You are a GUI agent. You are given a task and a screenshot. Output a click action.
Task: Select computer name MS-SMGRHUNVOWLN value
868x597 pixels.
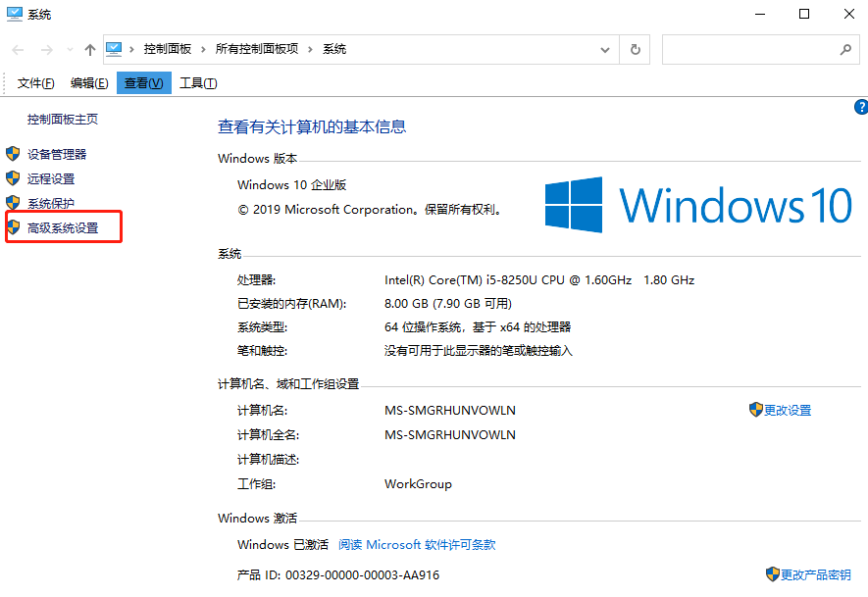point(450,411)
